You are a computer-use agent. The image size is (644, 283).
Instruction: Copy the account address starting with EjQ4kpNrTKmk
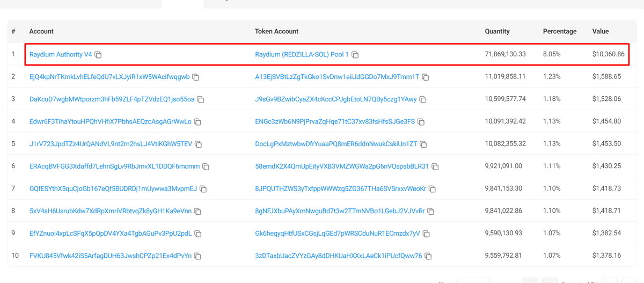[196, 77]
